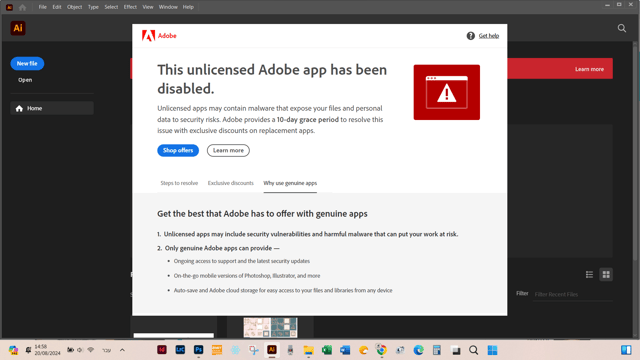Click the orange app icon beside Photoshop

(217, 350)
